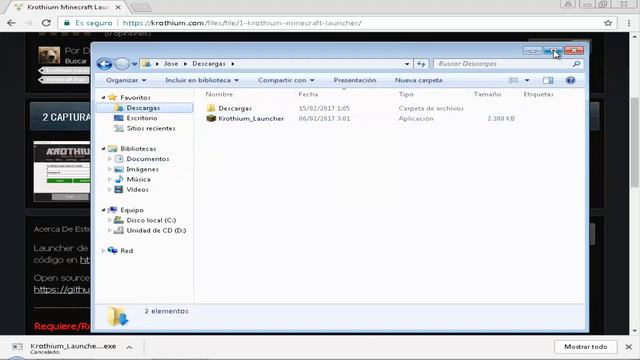Open Compartir con menu

pyautogui.click(x=286, y=80)
